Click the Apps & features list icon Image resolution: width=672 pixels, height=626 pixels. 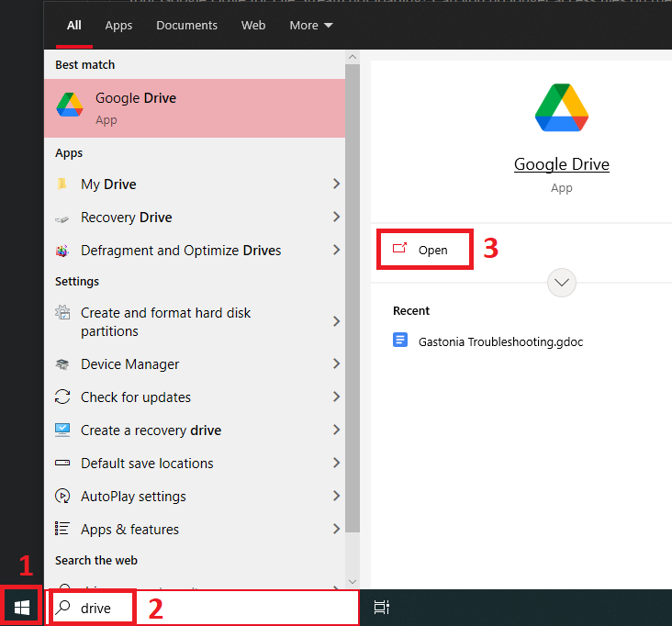click(62, 529)
